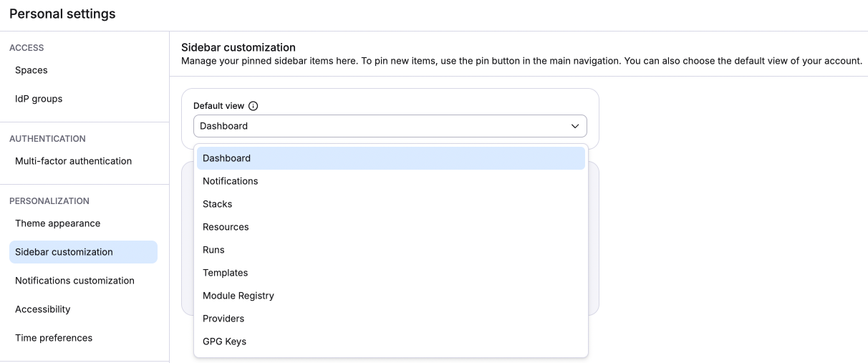Open IdP groups settings
The height and width of the screenshot is (363, 868).
83,99
